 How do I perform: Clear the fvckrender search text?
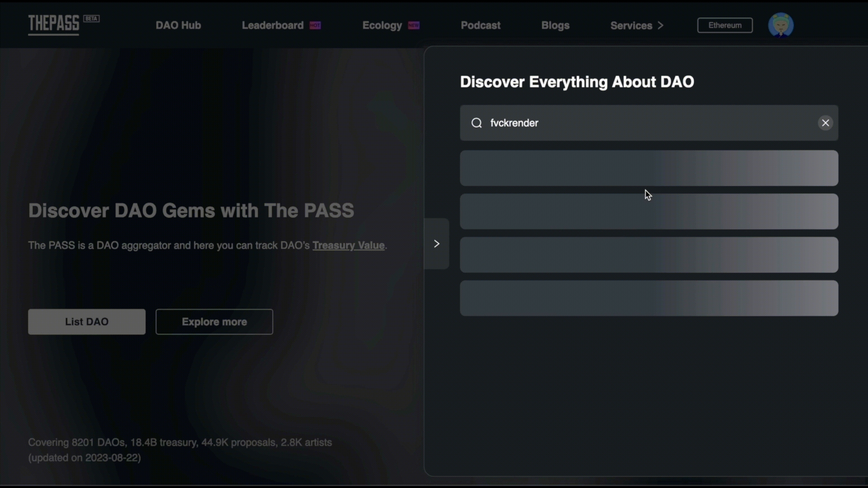click(825, 123)
